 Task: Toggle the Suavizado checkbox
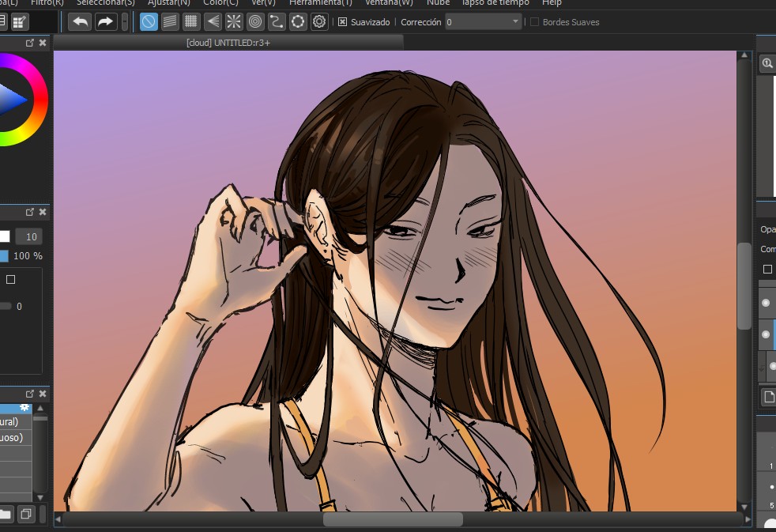[x=342, y=22]
